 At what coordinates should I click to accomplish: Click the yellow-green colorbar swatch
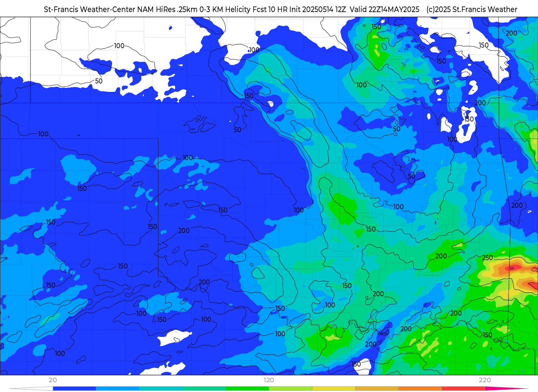tap(291, 388)
